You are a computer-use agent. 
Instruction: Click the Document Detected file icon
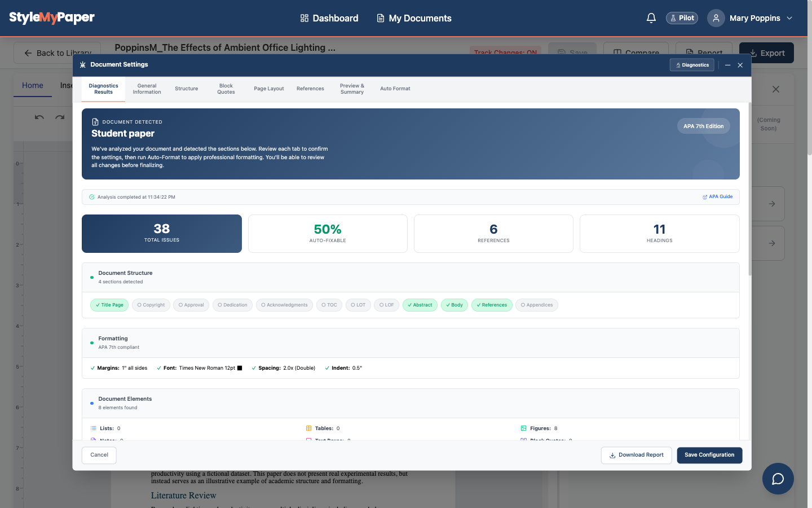95,122
